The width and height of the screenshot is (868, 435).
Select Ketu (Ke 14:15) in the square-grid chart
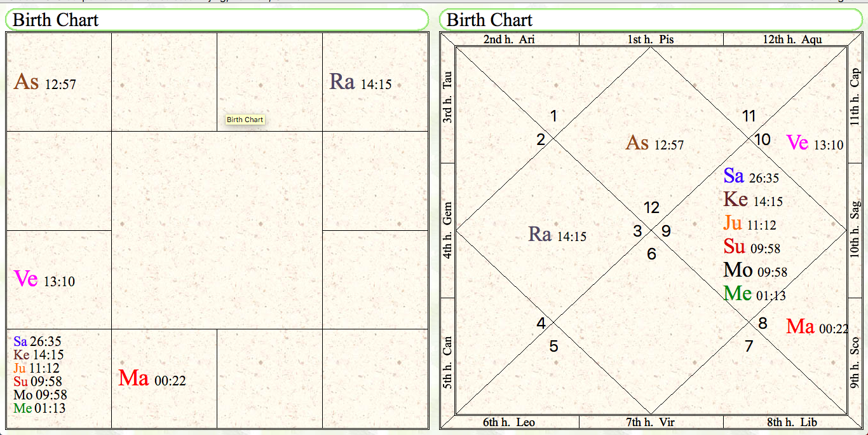tap(38, 355)
